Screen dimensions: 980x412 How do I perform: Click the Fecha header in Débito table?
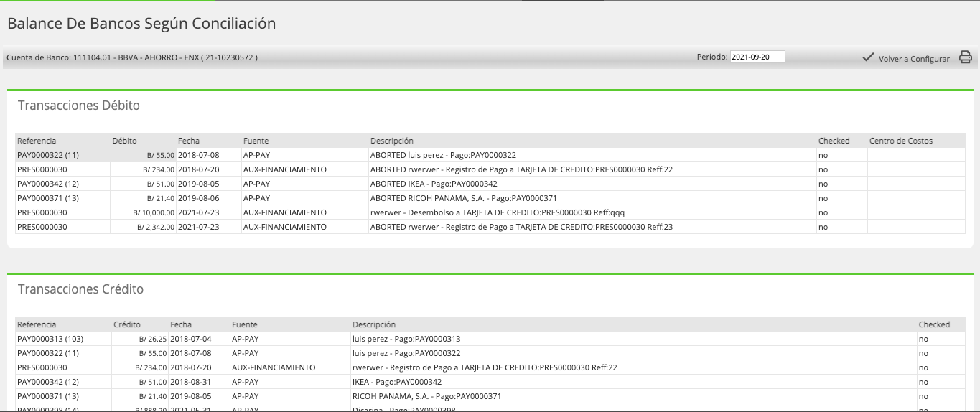[x=189, y=141]
